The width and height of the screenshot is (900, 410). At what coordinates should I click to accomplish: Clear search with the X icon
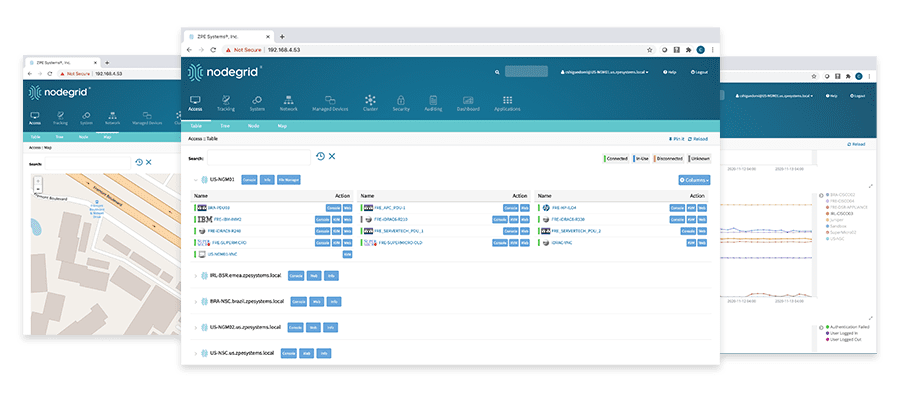coord(332,156)
